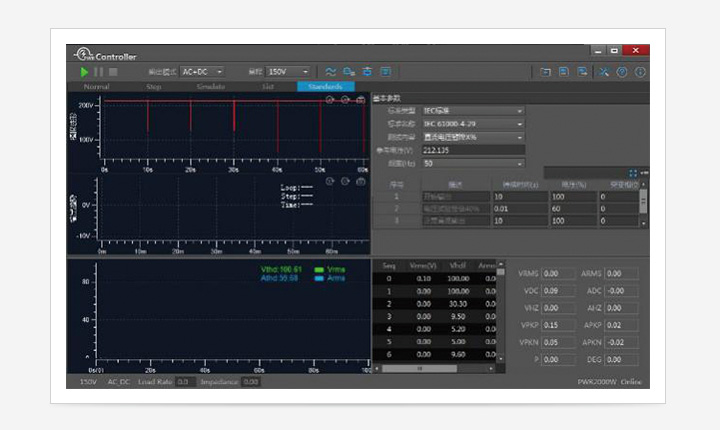
Task: Click the info icon at top right
Action: 640,72
